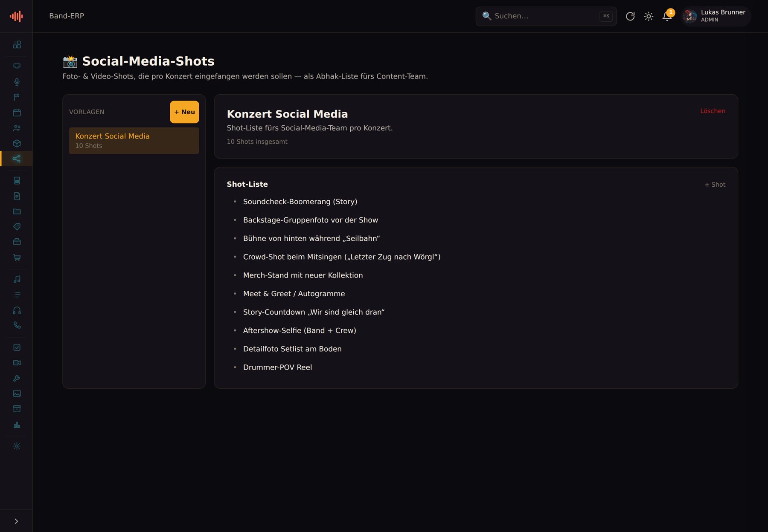Click the image gallery sidebar icon
This screenshot has height=532, width=768.
pyautogui.click(x=17, y=393)
